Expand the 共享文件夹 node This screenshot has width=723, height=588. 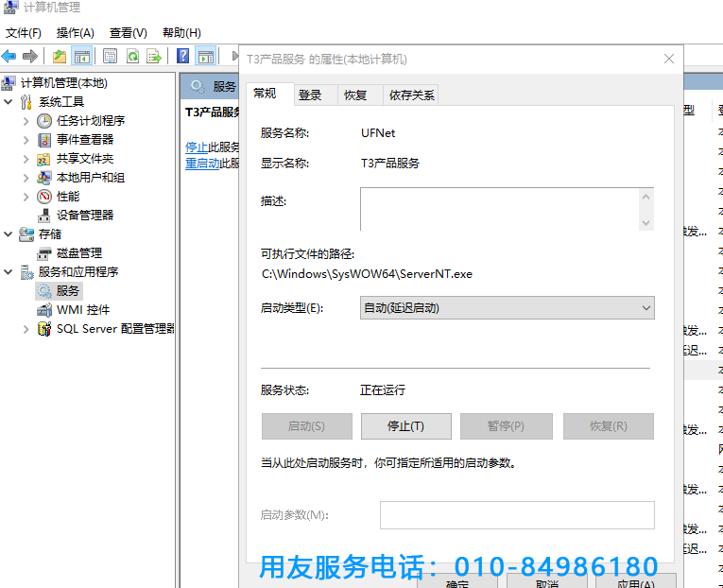[x=26, y=159]
